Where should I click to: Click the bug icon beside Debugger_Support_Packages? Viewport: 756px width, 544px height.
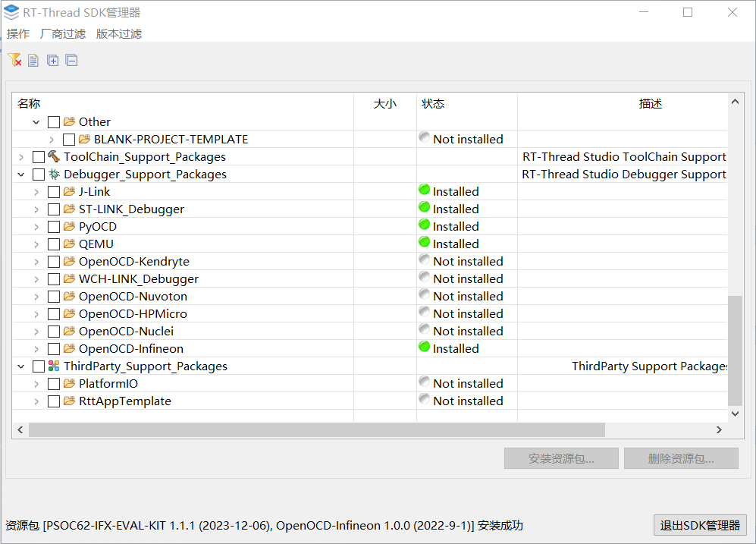54,174
